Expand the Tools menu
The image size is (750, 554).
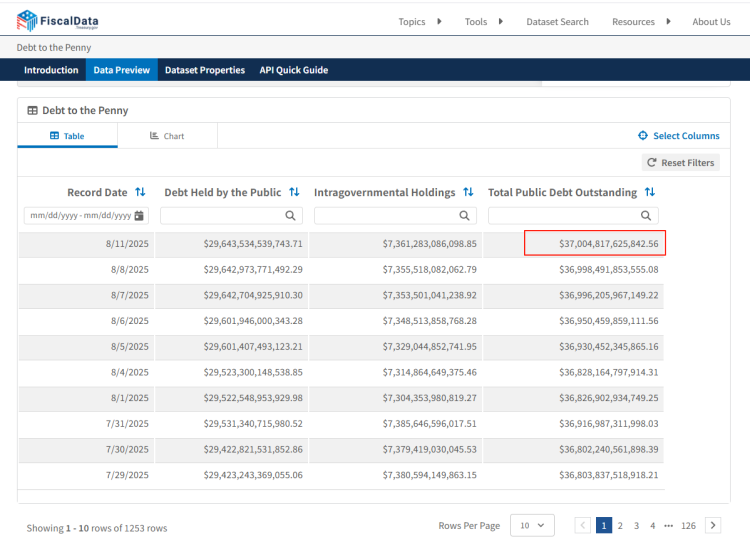point(484,22)
